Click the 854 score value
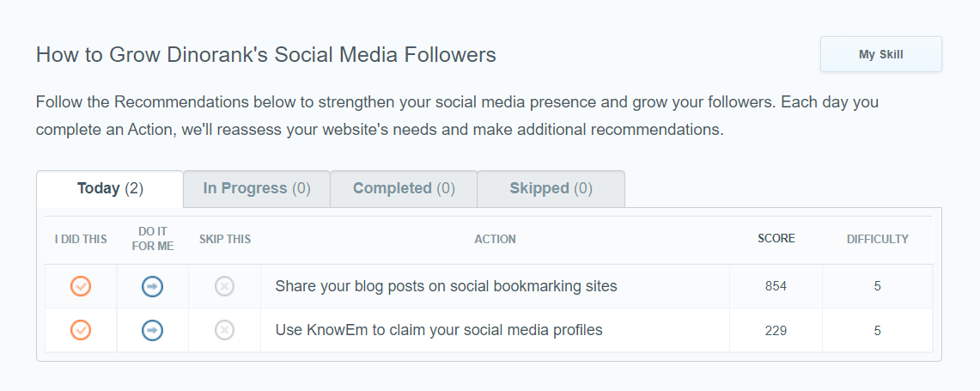The height and width of the screenshot is (391, 980). pos(776,286)
